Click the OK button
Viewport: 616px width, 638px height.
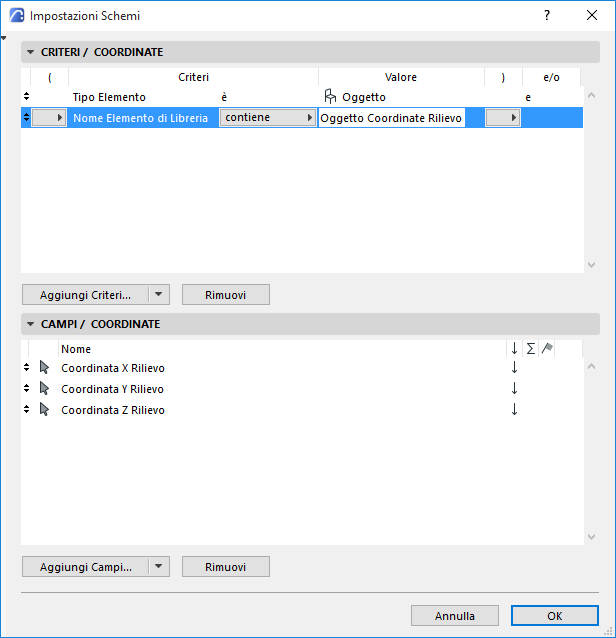(x=554, y=616)
